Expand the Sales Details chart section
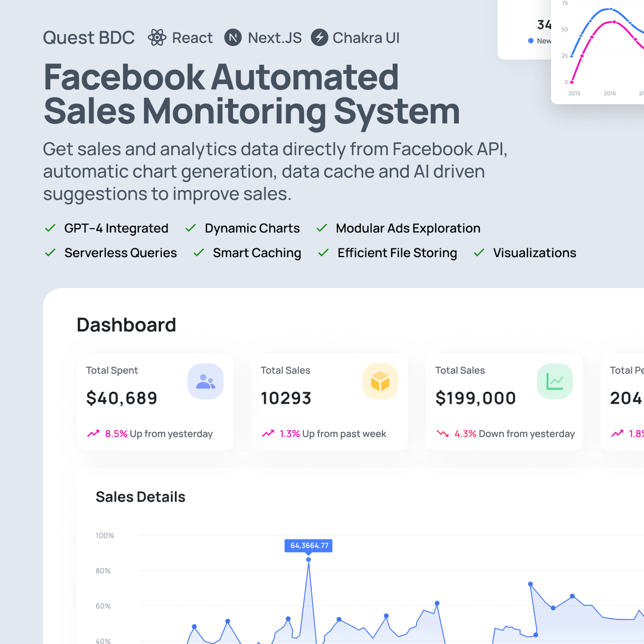 [140, 497]
